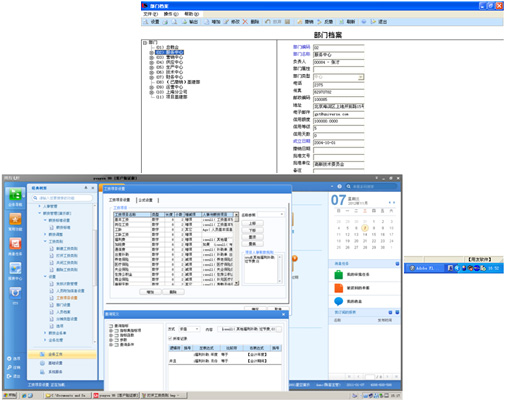
Task: Click the Move Up button beside the grid
Action: pos(252,223)
